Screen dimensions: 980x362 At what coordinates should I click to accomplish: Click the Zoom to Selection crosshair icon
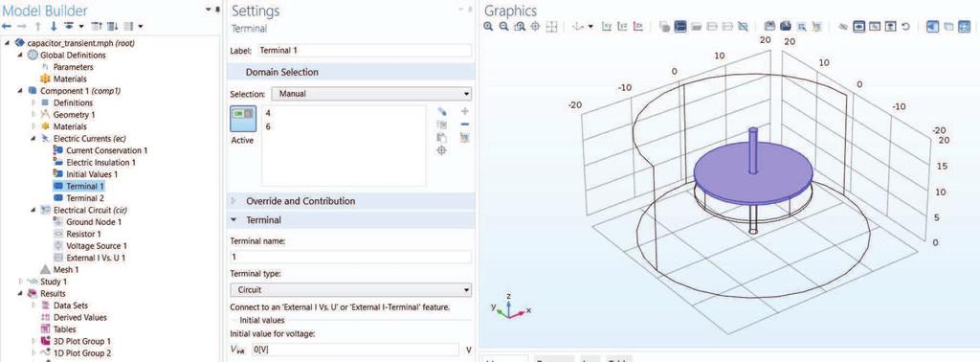(x=536, y=26)
